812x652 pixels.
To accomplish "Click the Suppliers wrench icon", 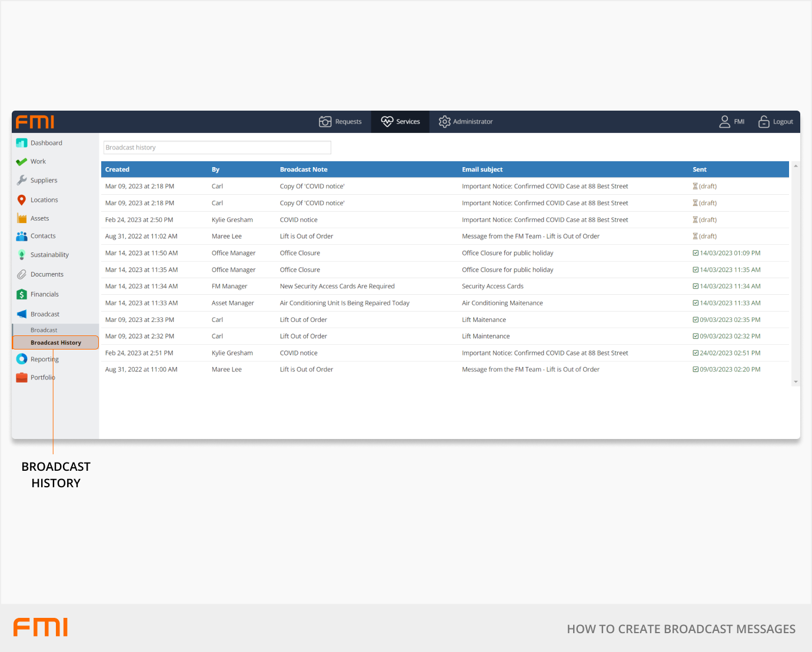I will coord(22,181).
